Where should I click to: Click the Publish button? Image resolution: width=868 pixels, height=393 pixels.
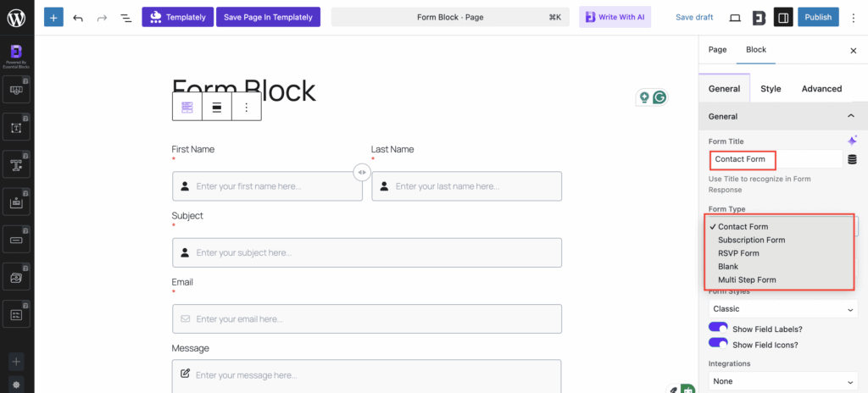pyautogui.click(x=818, y=17)
